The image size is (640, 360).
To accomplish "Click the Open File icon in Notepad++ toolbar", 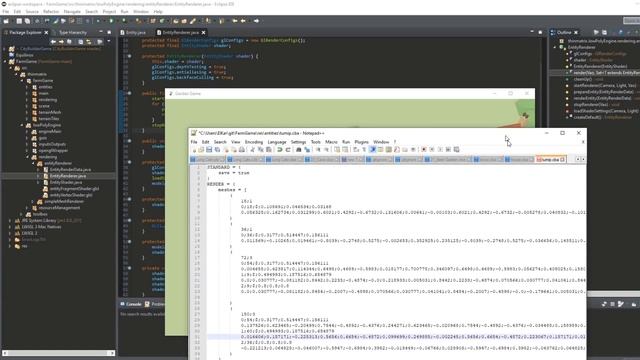I will 201,150.
